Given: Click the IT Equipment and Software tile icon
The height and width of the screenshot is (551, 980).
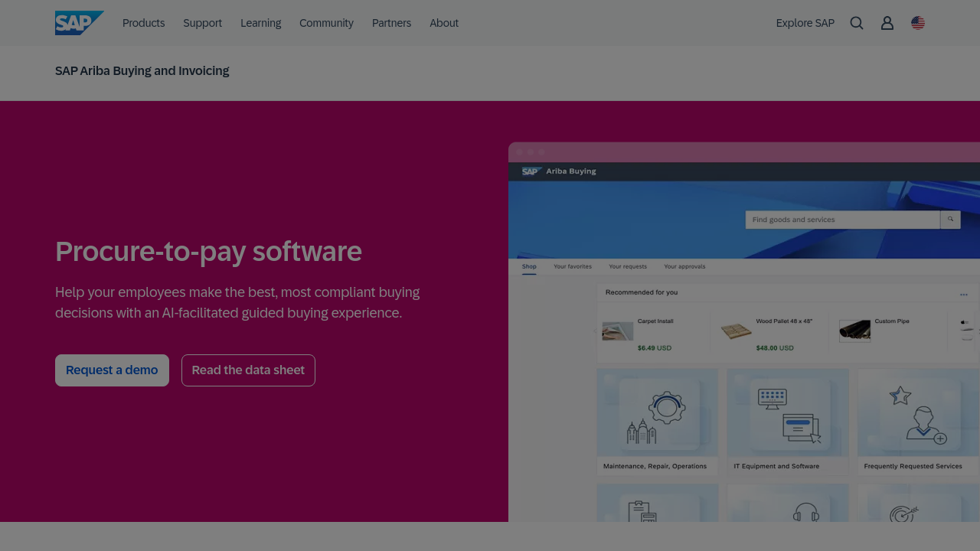Looking at the screenshot, I should (x=788, y=413).
